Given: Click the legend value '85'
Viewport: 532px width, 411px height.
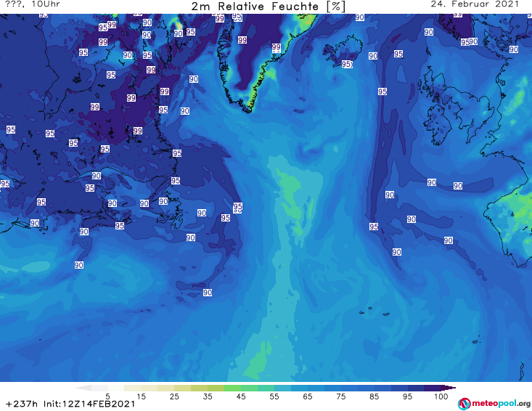Looking at the screenshot, I should pos(375,396).
